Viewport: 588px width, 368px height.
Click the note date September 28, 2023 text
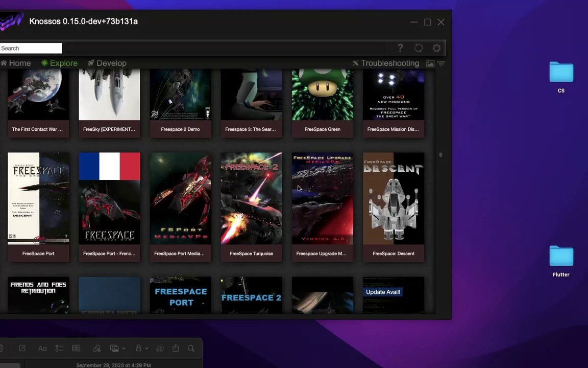114,365
